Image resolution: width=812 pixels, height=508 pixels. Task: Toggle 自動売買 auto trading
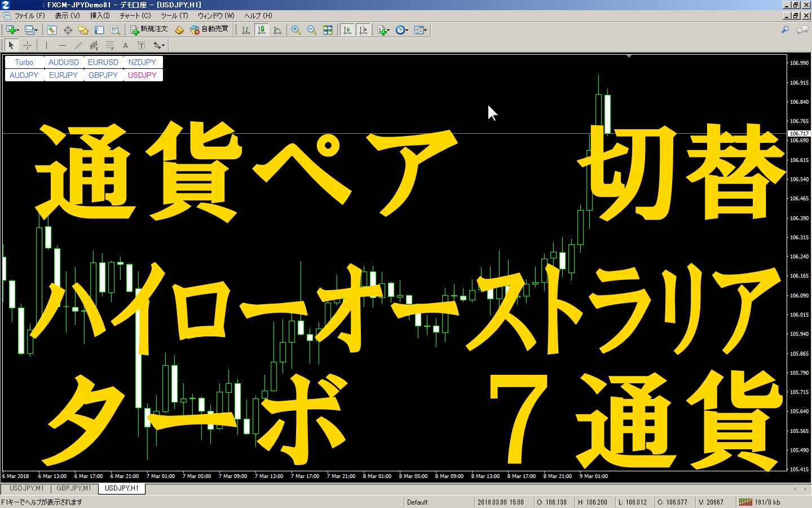[209, 30]
